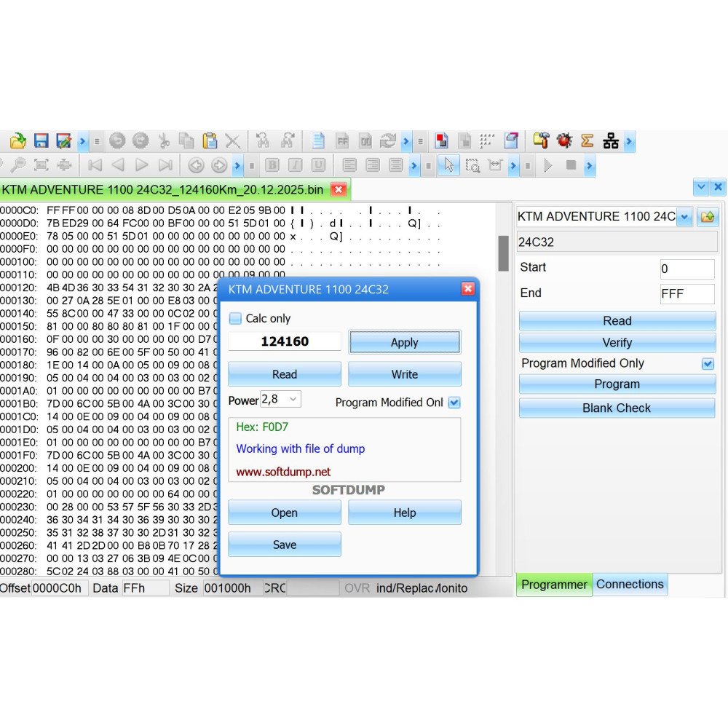
Task: Click the find next binoculars icon
Action: click(288, 141)
